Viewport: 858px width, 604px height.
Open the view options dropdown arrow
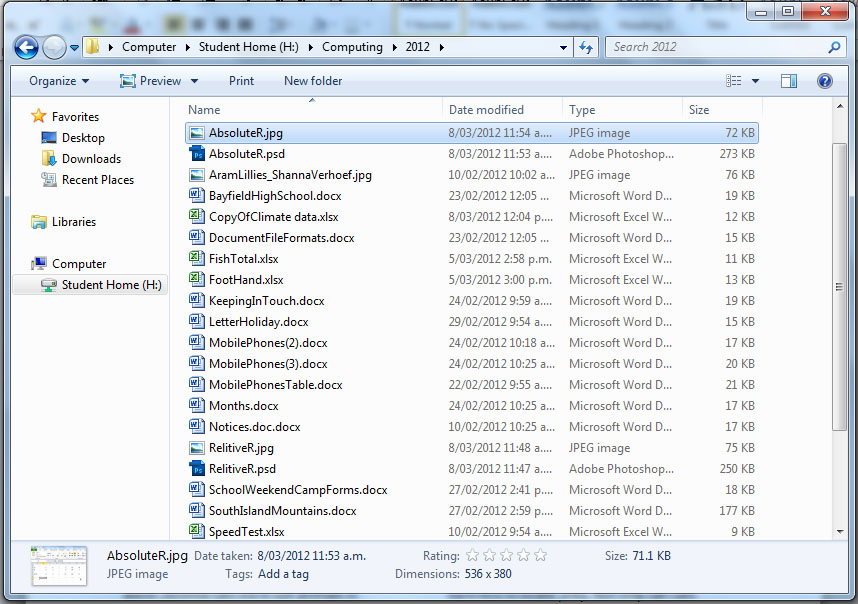756,81
